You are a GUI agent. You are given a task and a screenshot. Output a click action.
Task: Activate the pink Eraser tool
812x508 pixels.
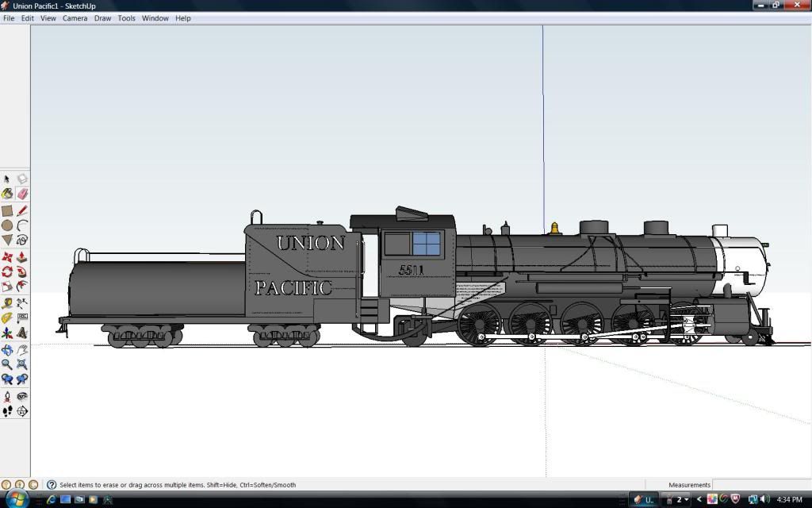pos(21,194)
